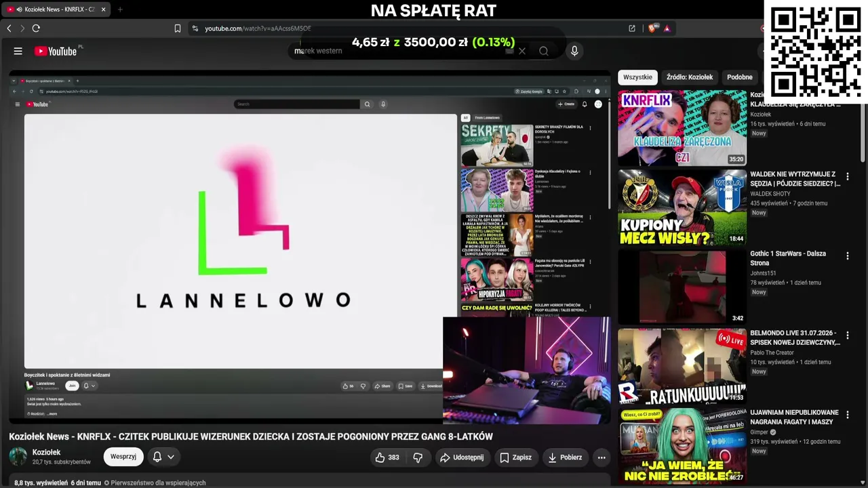Open video title WALDEK NIE WYTRZYMUJE Z SĘDZIA

[x=795, y=179]
